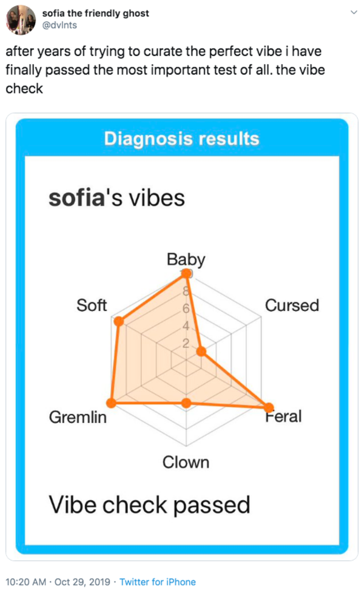The width and height of the screenshot is (364, 595).
Task: Click the Clown data point marker
Action: click(186, 403)
